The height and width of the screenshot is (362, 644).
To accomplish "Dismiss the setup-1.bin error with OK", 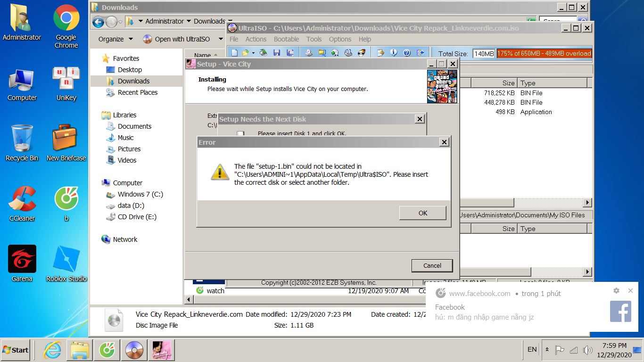I will coord(422,213).
